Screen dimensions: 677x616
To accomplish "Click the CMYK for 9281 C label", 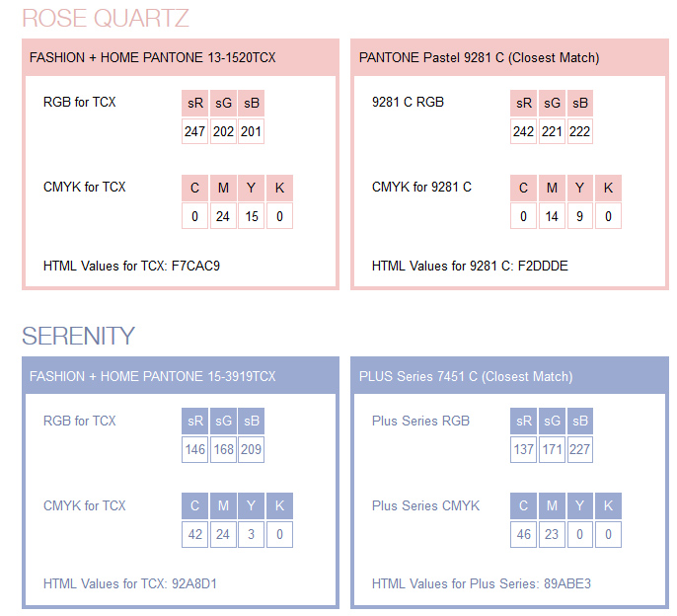I will [x=421, y=187].
